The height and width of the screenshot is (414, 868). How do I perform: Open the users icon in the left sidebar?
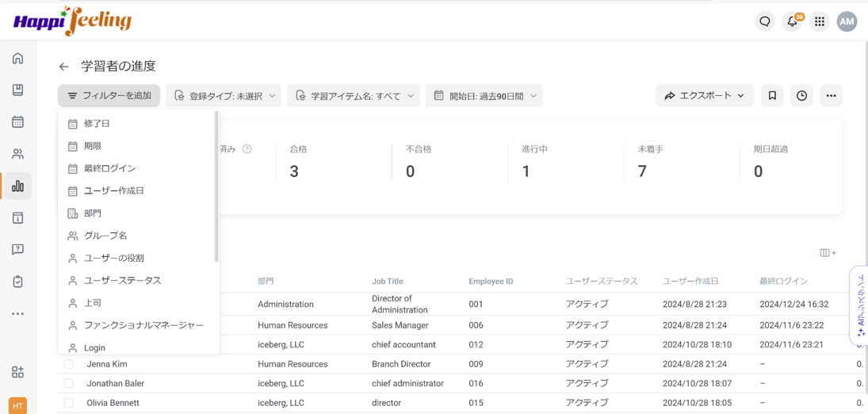click(17, 154)
